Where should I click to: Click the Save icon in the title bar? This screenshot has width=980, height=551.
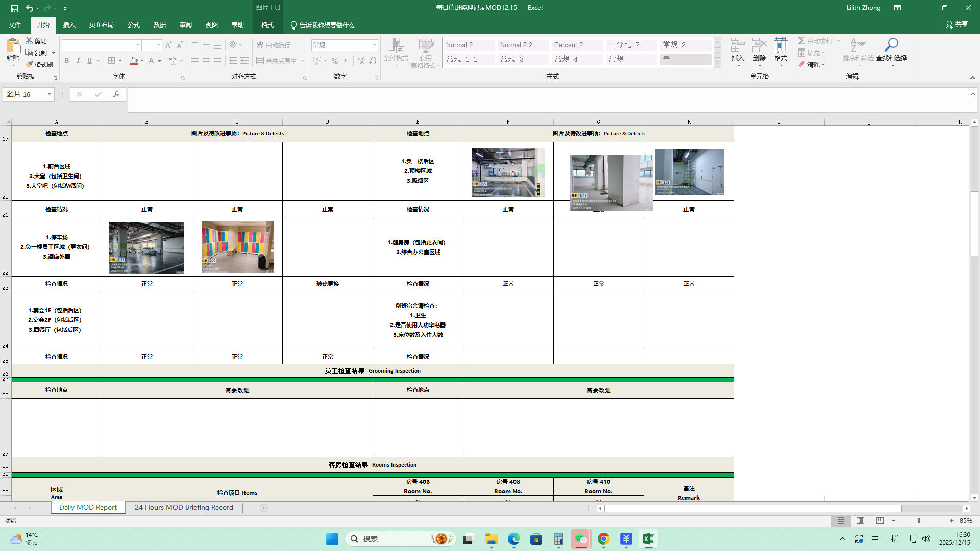(14, 8)
